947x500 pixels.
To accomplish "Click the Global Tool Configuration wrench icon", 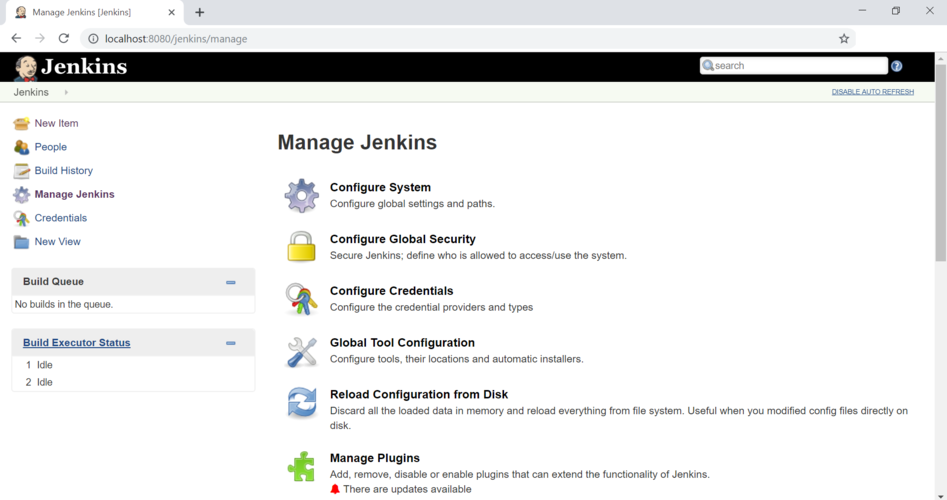I will pyautogui.click(x=301, y=351).
